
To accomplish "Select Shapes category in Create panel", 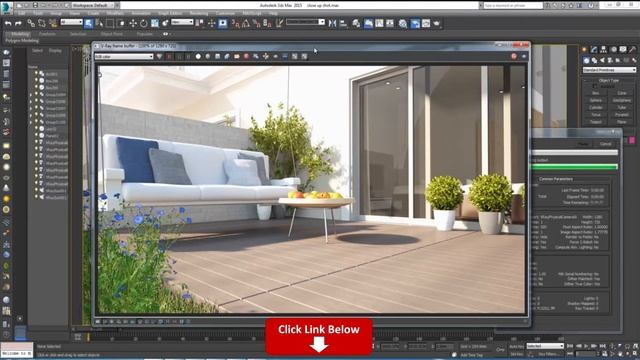I will (x=594, y=60).
